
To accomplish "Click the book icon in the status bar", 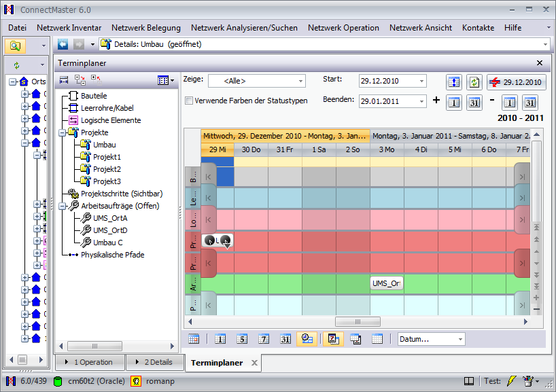I will coord(469,381).
